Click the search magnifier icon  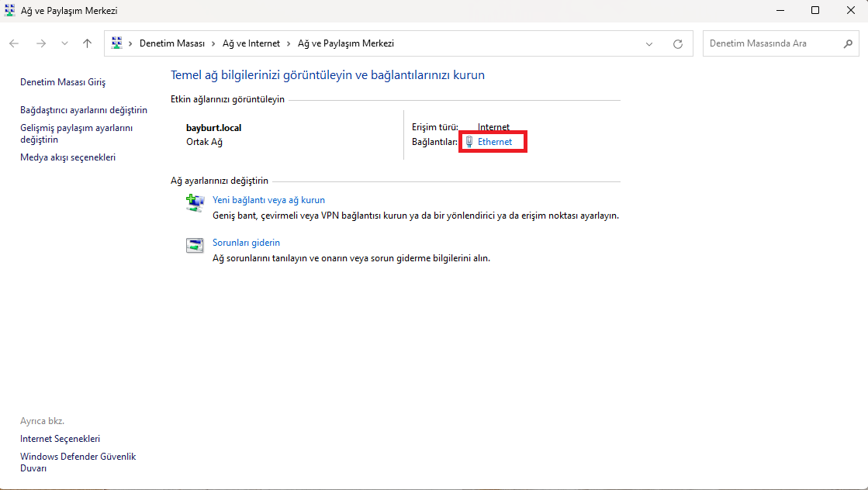pyautogui.click(x=848, y=44)
